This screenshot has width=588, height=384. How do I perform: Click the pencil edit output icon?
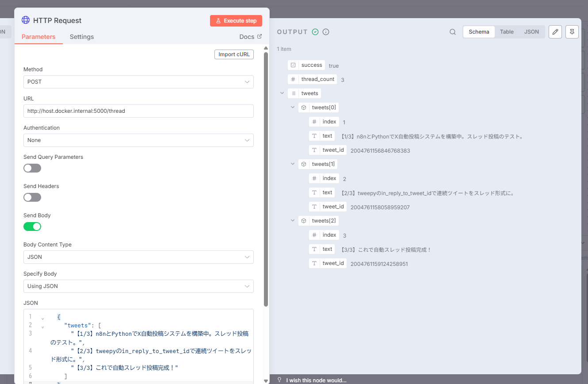click(555, 32)
